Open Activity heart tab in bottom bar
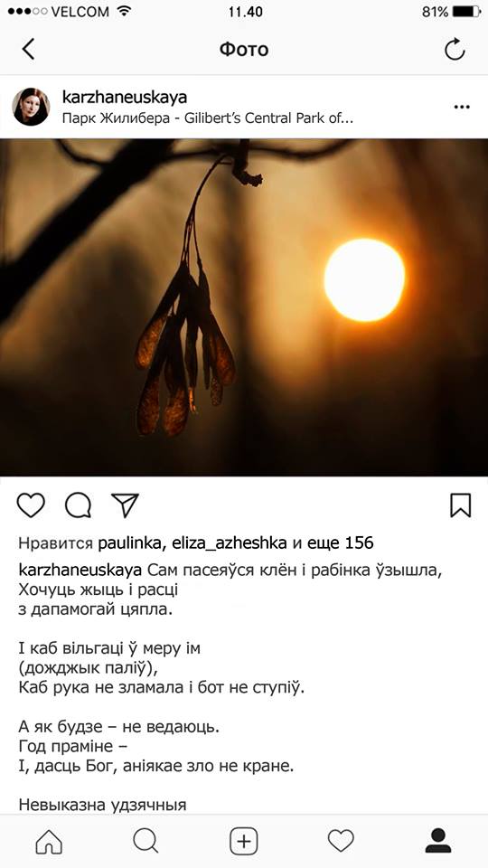The height and width of the screenshot is (868, 488). 341,842
